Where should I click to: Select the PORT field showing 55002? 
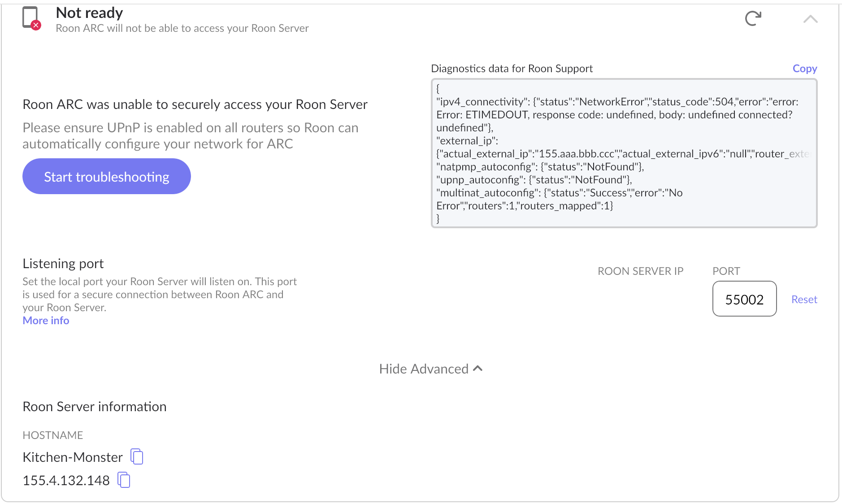pos(744,299)
